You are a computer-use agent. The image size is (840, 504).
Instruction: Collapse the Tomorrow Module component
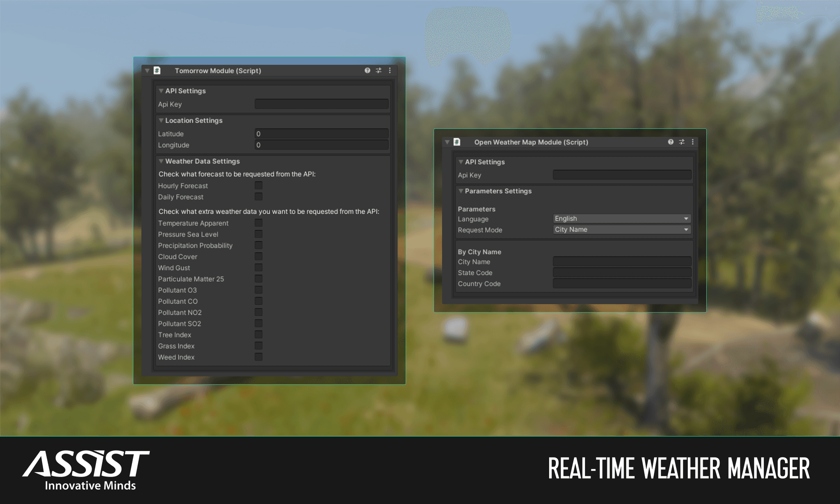(x=147, y=71)
